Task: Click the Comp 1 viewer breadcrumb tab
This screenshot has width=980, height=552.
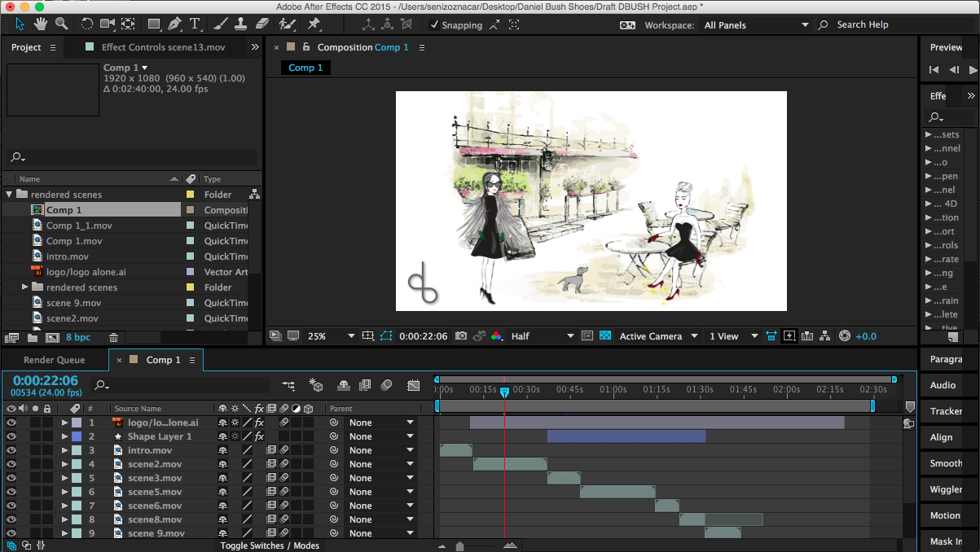Action: pos(306,68)
